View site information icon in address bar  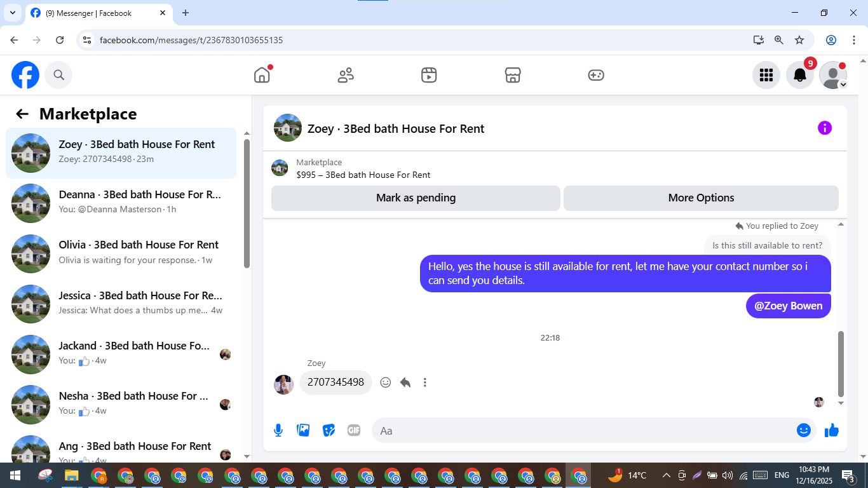(x=88, y=40)
